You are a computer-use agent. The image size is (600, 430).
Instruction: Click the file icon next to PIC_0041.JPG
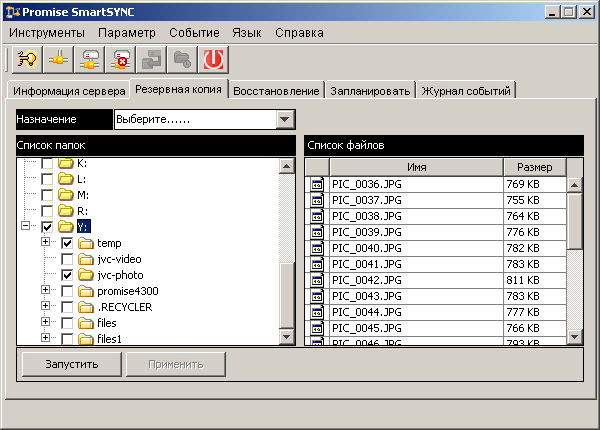tap(317, 265)
